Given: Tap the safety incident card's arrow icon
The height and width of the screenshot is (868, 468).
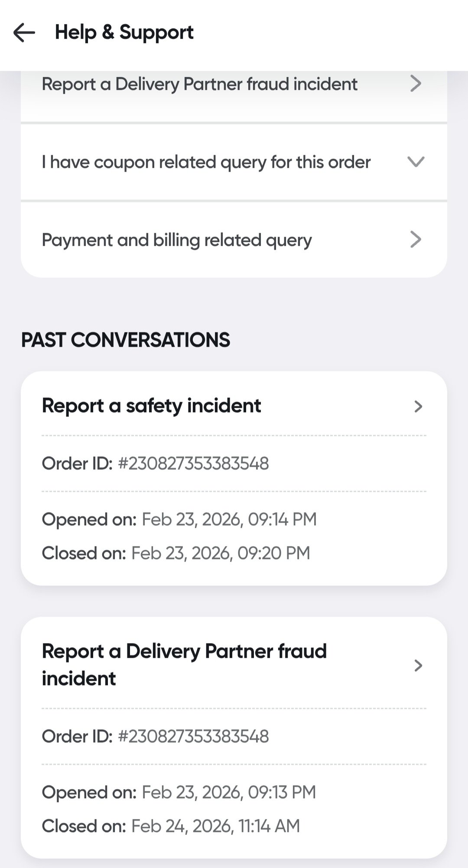Looking at the screenshot, I should coord(418,406).
